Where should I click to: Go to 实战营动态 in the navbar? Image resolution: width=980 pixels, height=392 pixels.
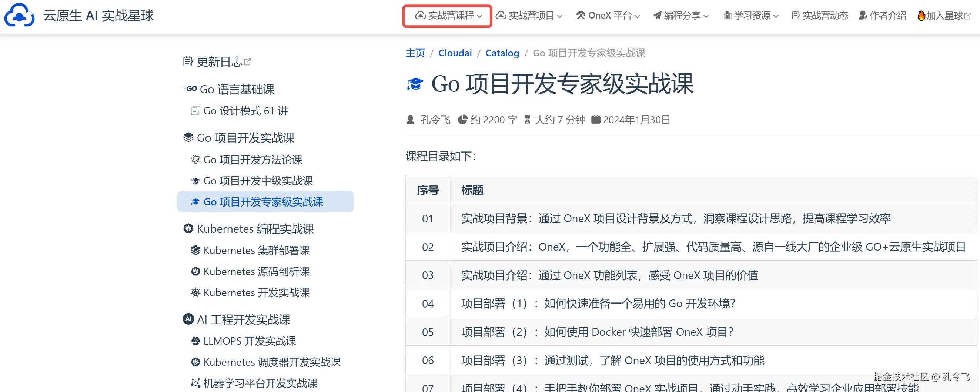[820, 16]
